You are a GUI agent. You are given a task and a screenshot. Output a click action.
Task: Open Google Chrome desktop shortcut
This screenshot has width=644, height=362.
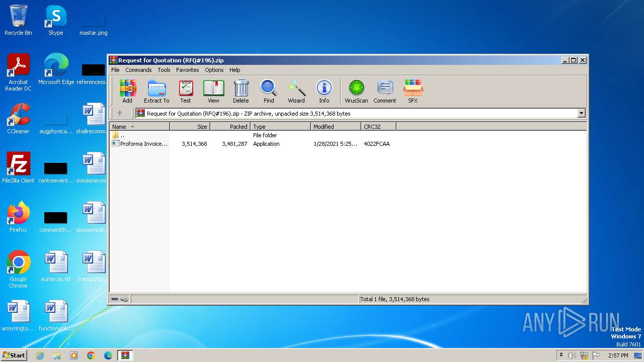(18, 269)
